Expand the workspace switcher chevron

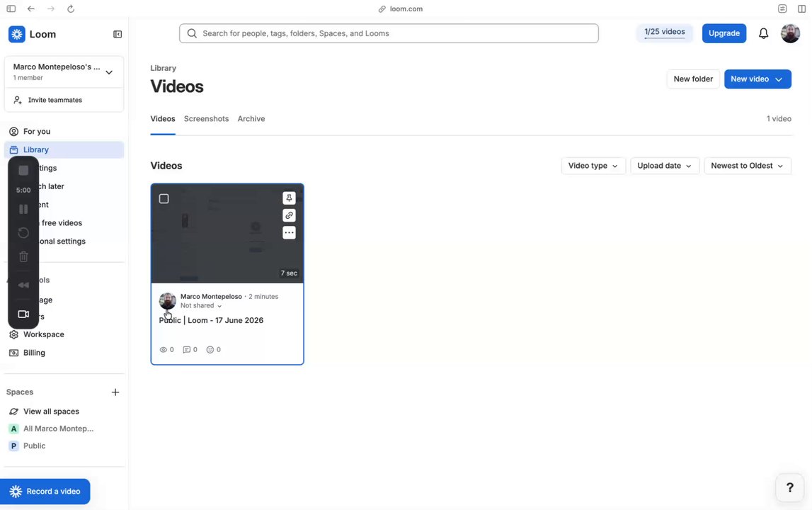(109, 72)
